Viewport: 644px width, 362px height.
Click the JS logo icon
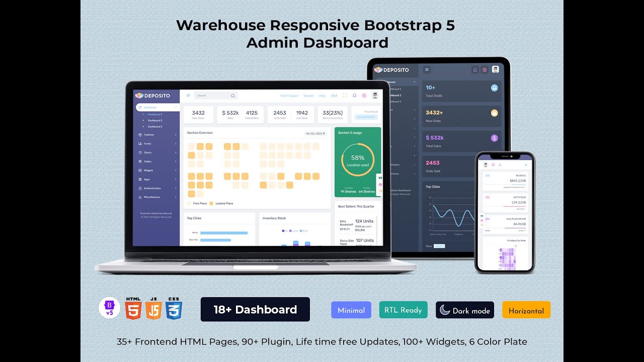[153, 308]
